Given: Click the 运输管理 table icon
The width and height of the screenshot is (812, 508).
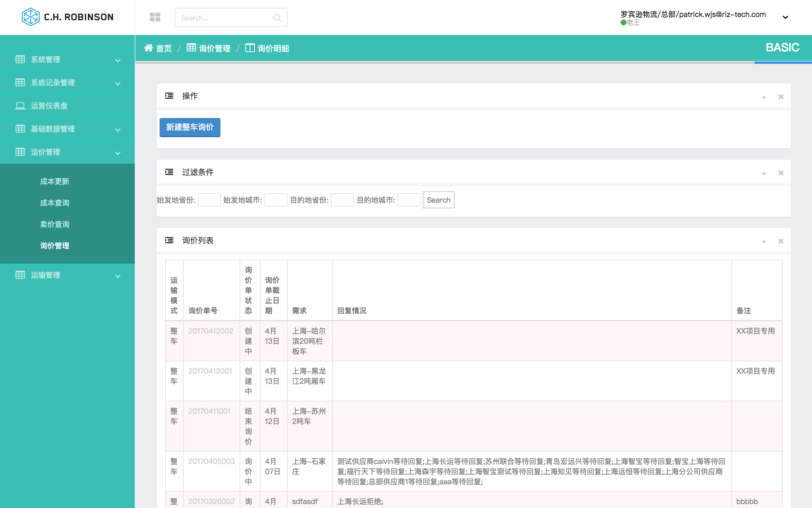Looking at the screenshot, I should [20, 275].
